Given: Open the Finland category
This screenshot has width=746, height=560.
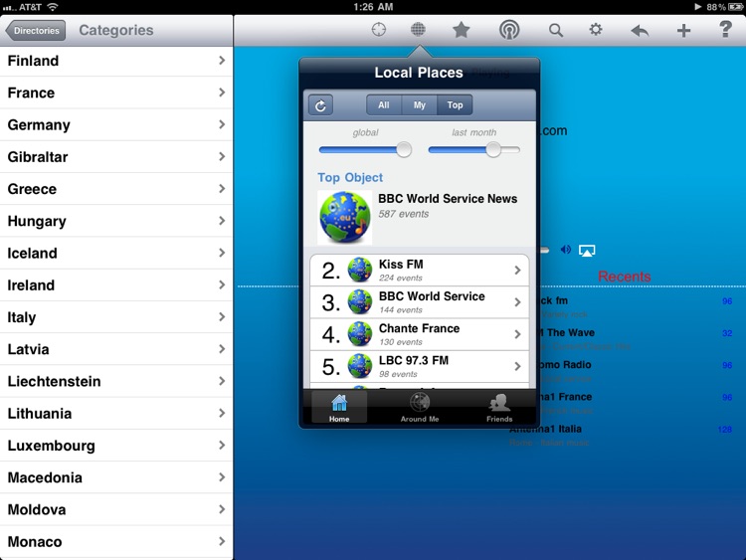Looking at the screenshot, I should tap(116, 61).
